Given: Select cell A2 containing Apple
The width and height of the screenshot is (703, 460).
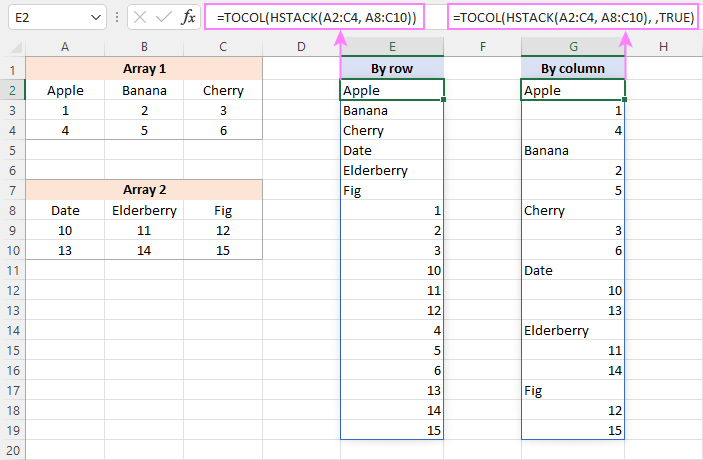Looking at the screenshot, I should (65, 90).
